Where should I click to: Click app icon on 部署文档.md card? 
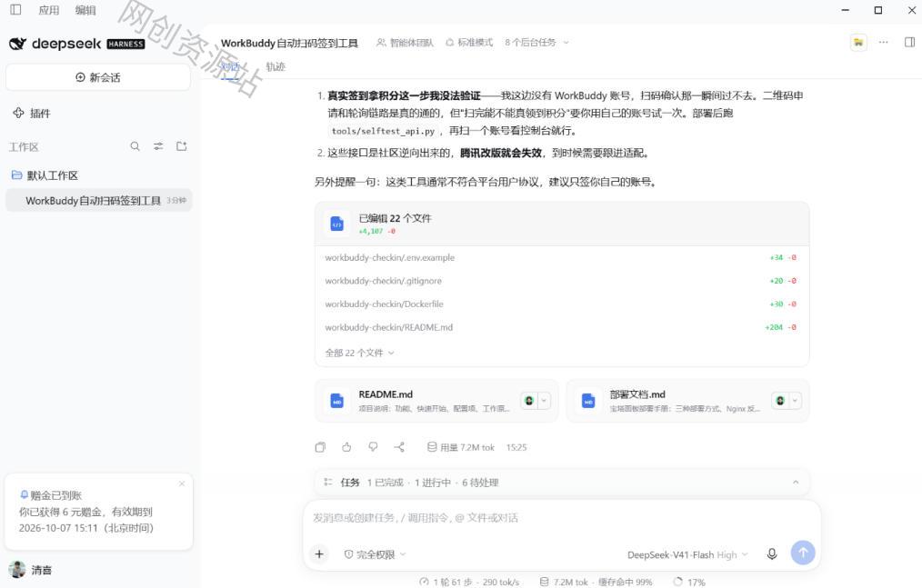click(x=780, y=401)
